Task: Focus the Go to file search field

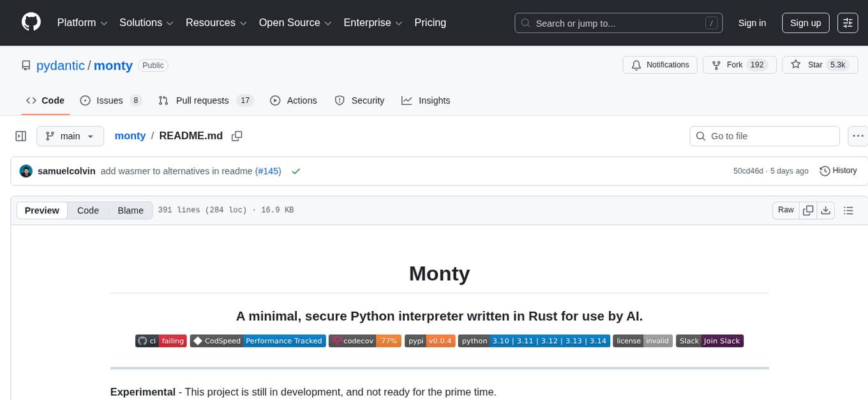Action: 765,136
